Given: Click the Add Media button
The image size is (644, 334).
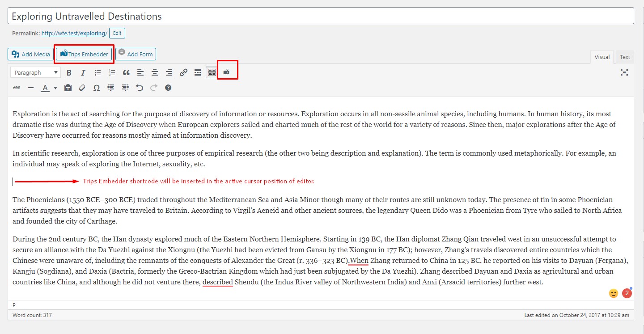Looking at the screenshot, I should tap(31, 54).
